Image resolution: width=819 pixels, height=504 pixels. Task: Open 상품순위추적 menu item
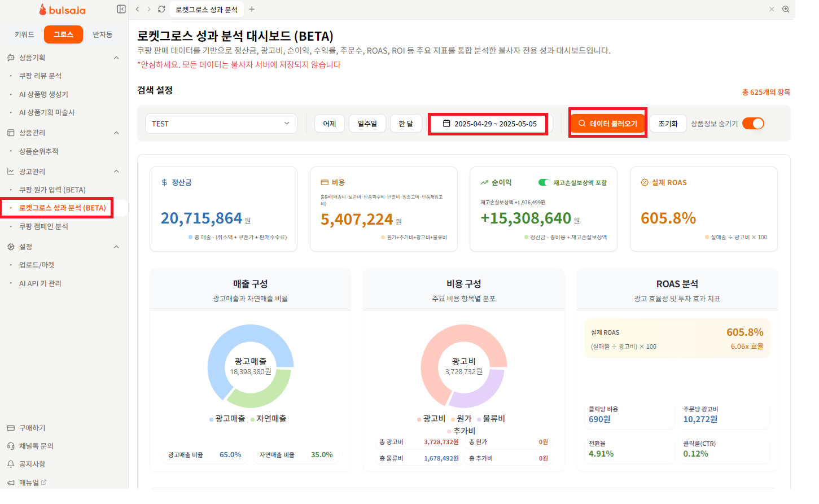click(38, 151)
